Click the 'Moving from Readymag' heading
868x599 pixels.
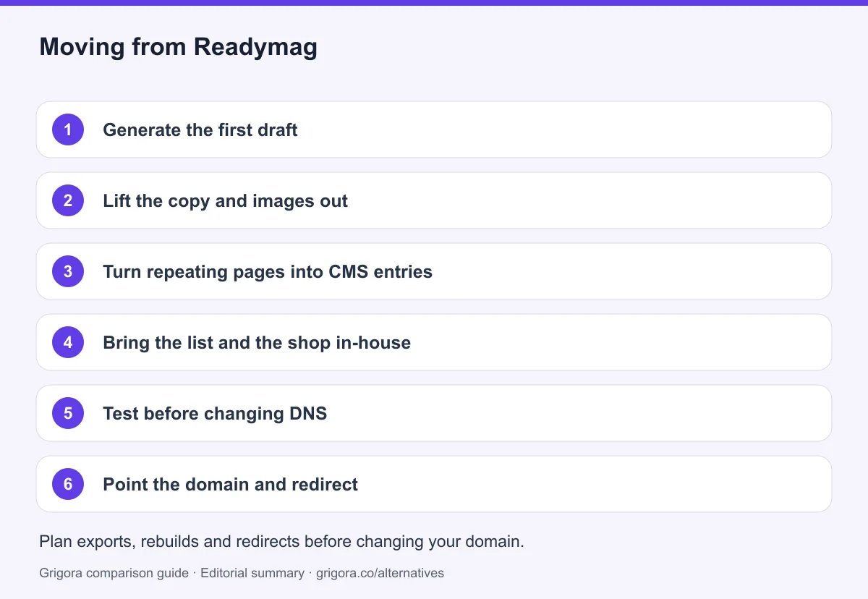(x=178, y=48)
